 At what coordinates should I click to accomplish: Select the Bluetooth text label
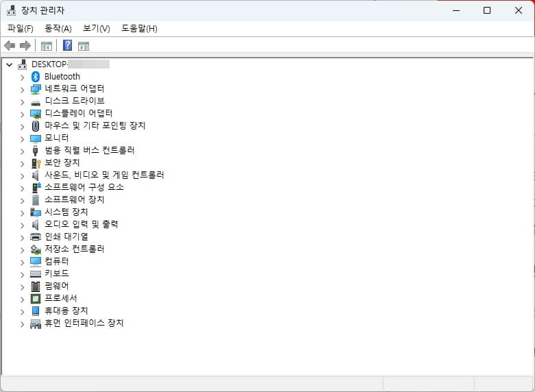(62, 77)
